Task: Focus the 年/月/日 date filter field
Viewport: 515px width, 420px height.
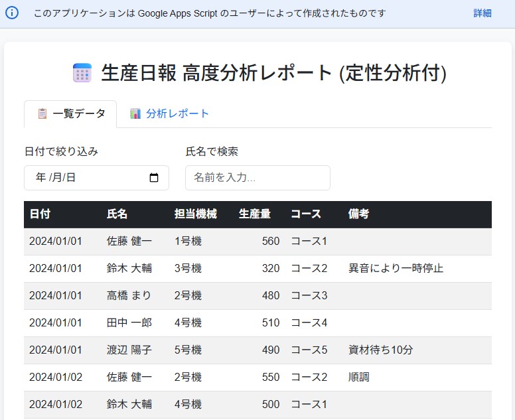Action: [x=97, y=178]
